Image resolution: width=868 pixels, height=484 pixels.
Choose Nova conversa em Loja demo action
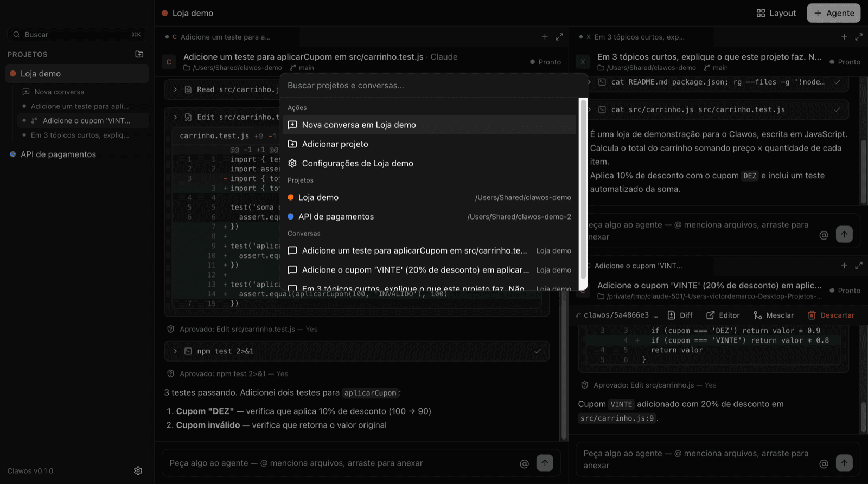pyautogui.click(x=430, y=125)
